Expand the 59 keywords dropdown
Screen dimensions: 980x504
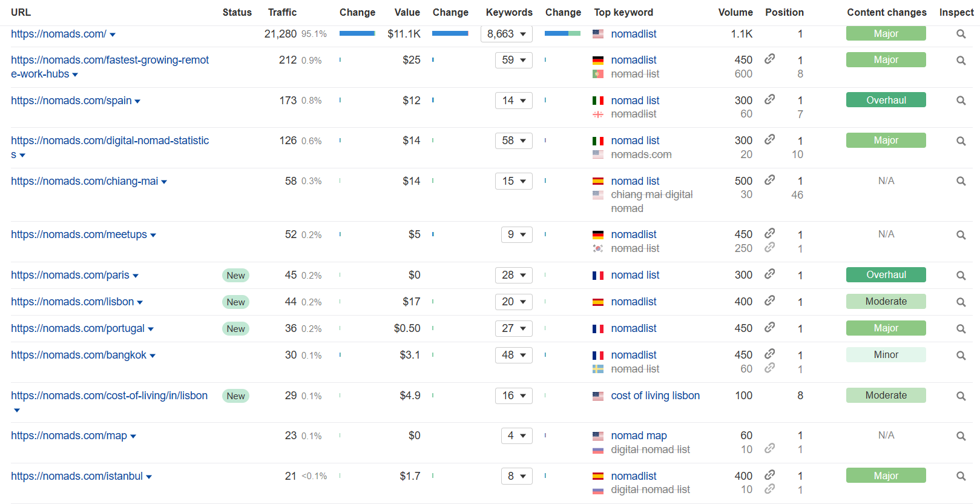click(x=514, y=60)
